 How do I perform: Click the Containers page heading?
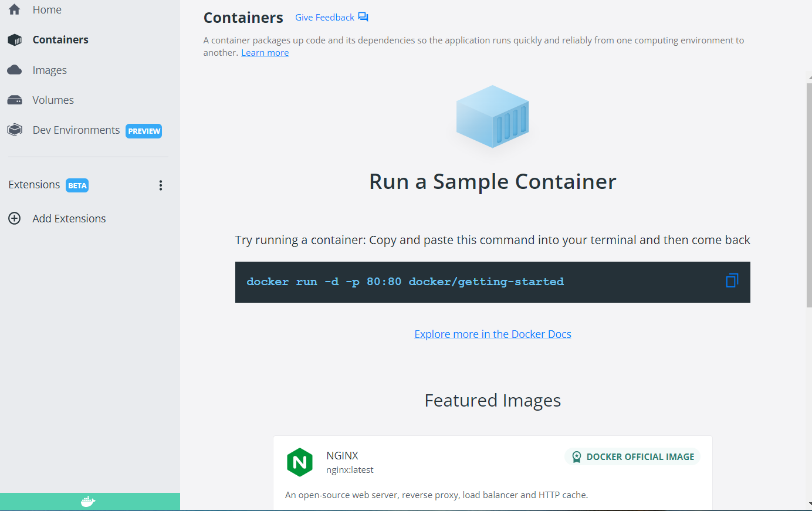coord(243,18)
